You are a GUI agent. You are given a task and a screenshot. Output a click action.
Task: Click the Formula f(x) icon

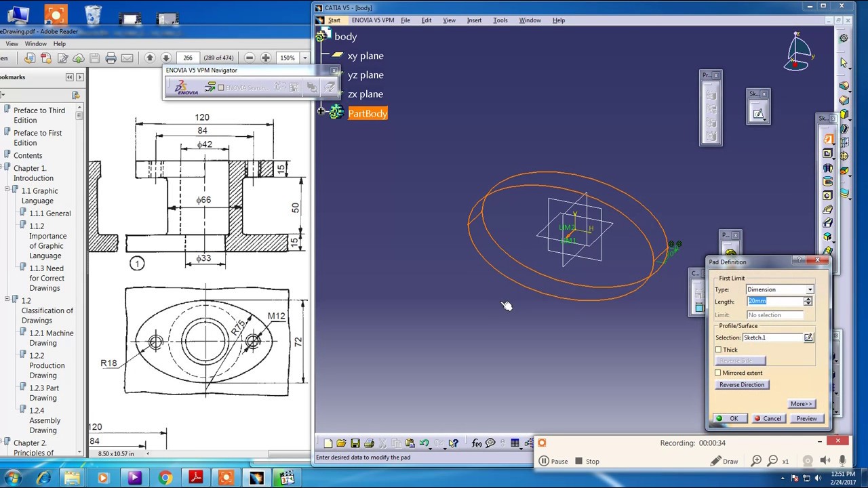476,443
